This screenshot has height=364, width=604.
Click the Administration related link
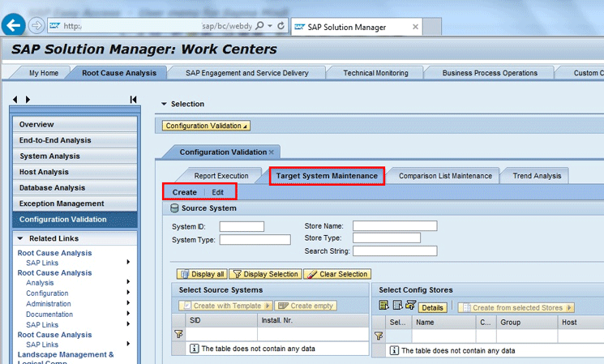click(x=49, y=304)
